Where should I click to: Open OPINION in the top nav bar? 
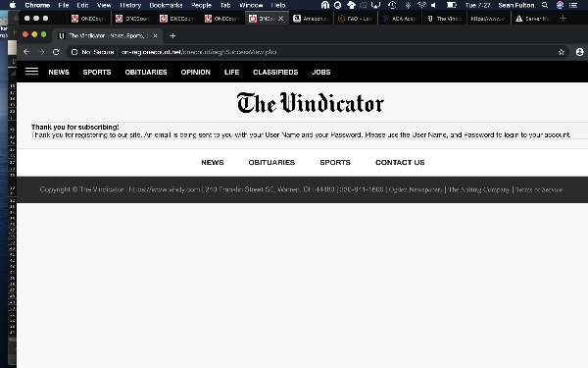(195, 72)
